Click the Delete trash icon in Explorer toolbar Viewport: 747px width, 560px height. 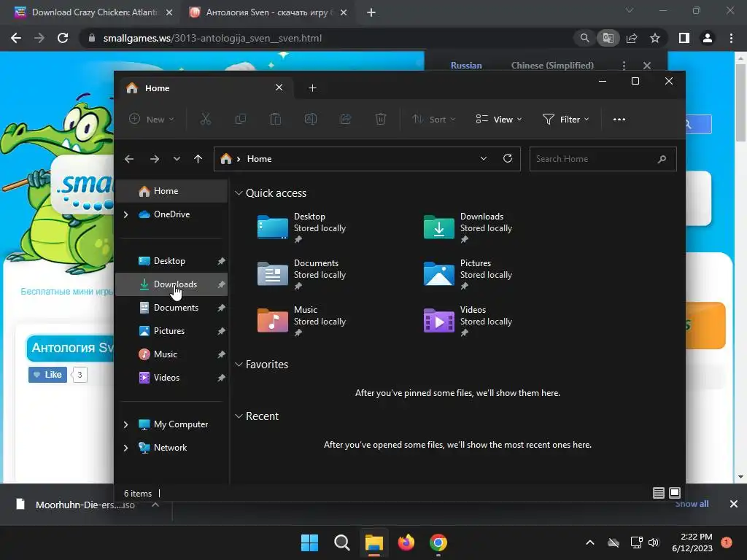381,119
